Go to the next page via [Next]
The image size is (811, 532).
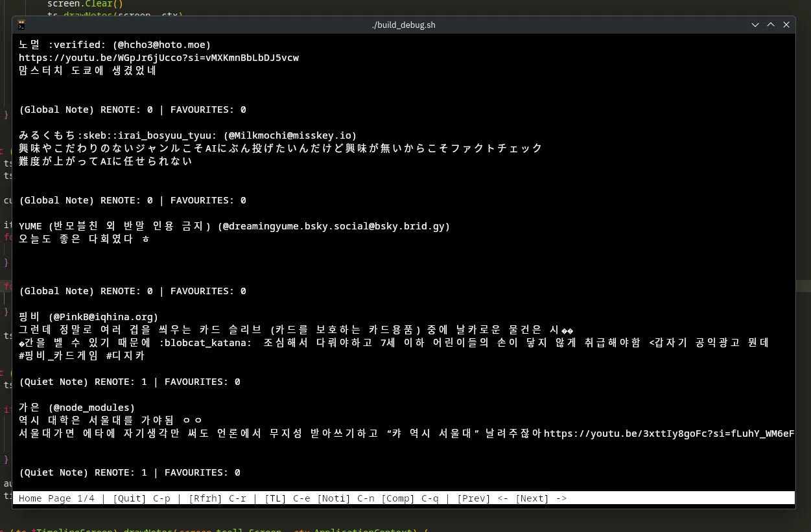click(x=541, y=498)
